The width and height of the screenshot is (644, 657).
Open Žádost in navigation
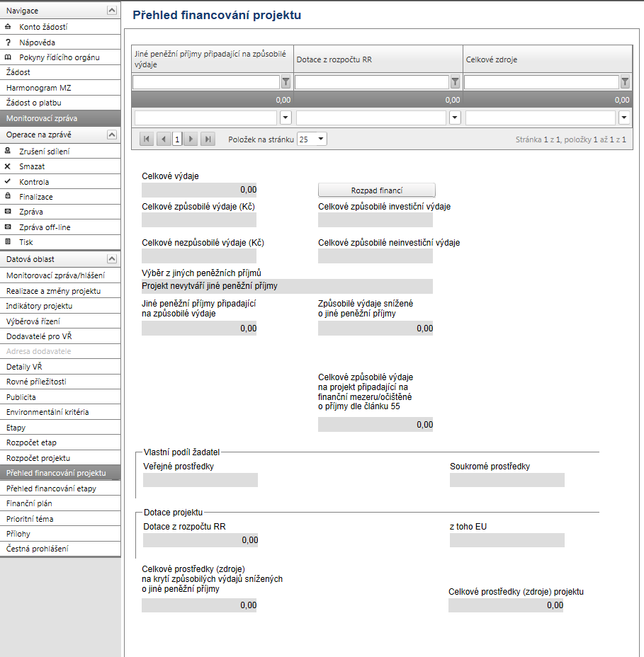coord(60,72)
